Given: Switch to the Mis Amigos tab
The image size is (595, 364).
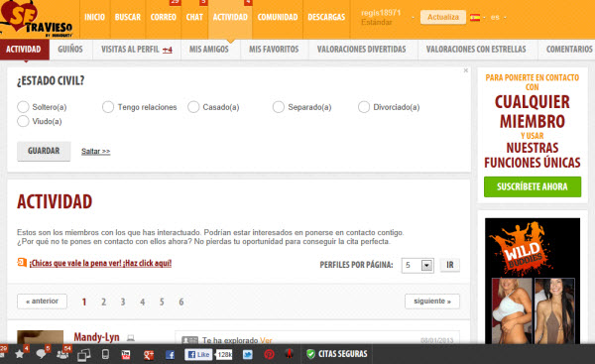Looking at the screenshot, I should pyautogui.click(x=208, y=50).
